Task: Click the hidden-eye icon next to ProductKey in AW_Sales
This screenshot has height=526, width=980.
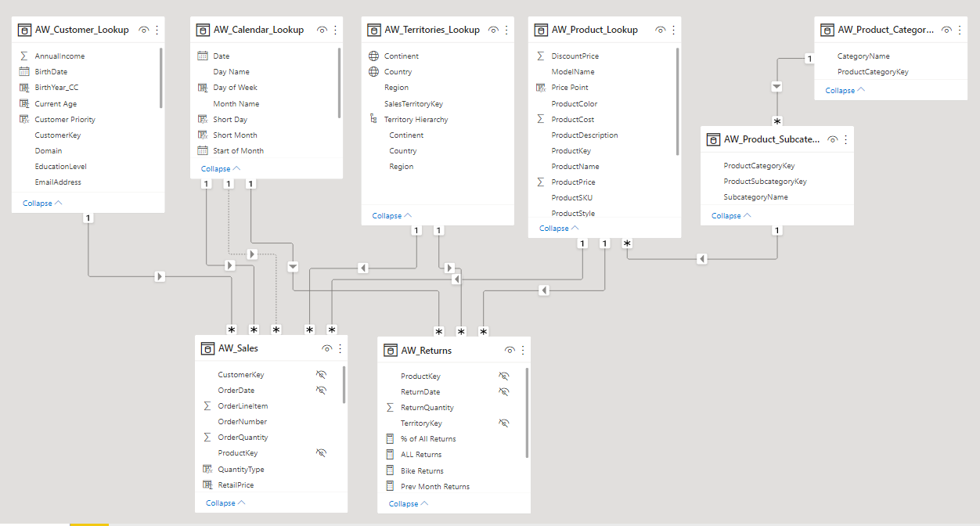Action: coord(321,452)
